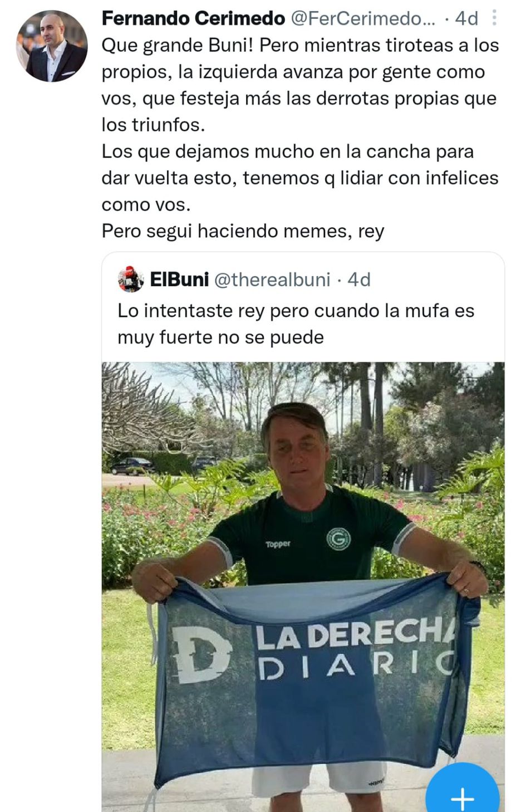Click the ElBuni display name
The height and width of the screenshot is (812, 521).
pos(179,279)
